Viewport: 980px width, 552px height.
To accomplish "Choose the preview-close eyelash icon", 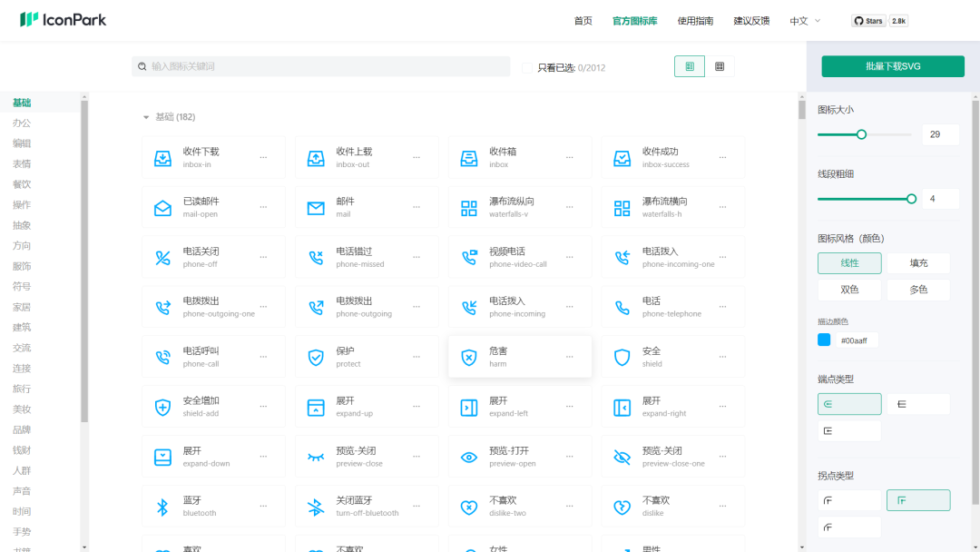I will [316, 457].
